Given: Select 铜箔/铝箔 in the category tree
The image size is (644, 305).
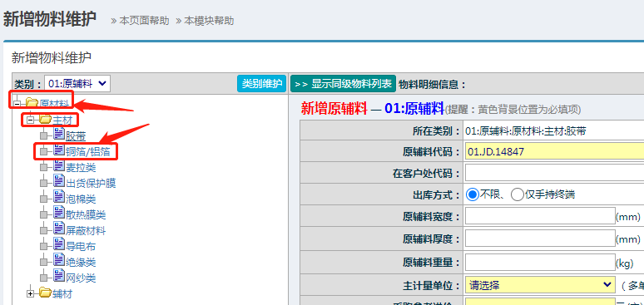Looking at the screenshot, I should point(87,151).
